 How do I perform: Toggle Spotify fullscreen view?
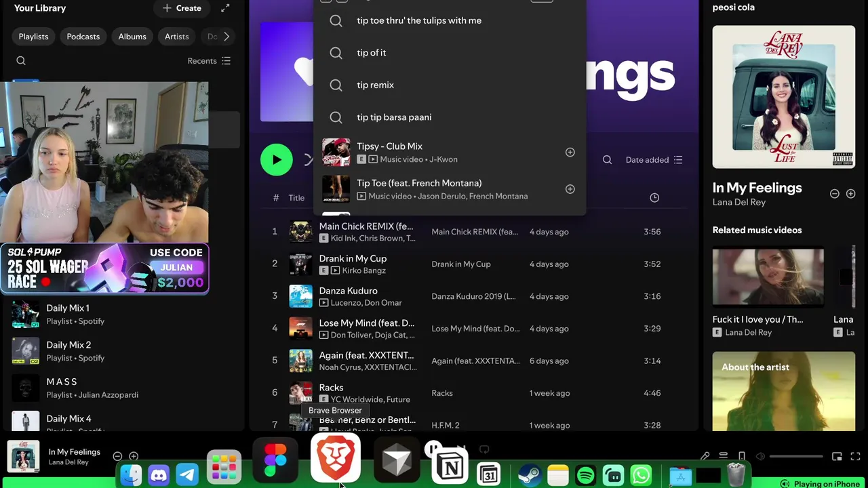pyautogui.click(x=855, y=457)
